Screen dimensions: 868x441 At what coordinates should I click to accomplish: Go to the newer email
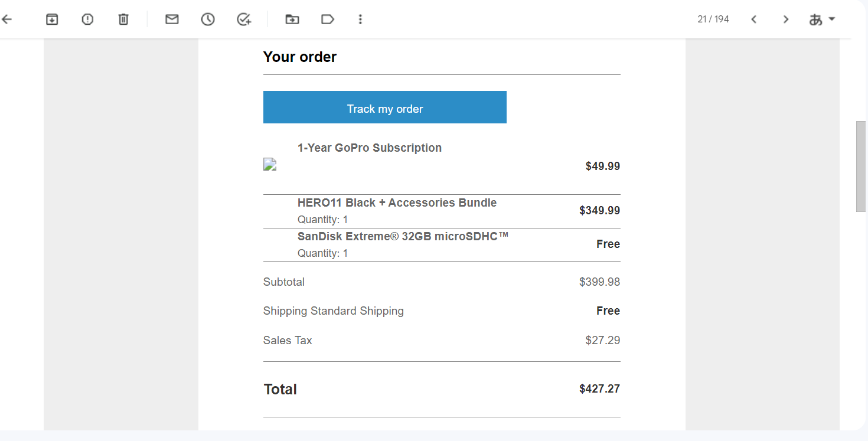[x=754, y=19]
